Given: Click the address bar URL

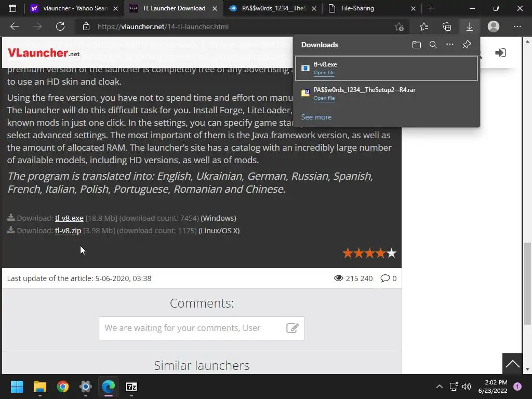Looking at the screenshot, I should tap(163, 26).
